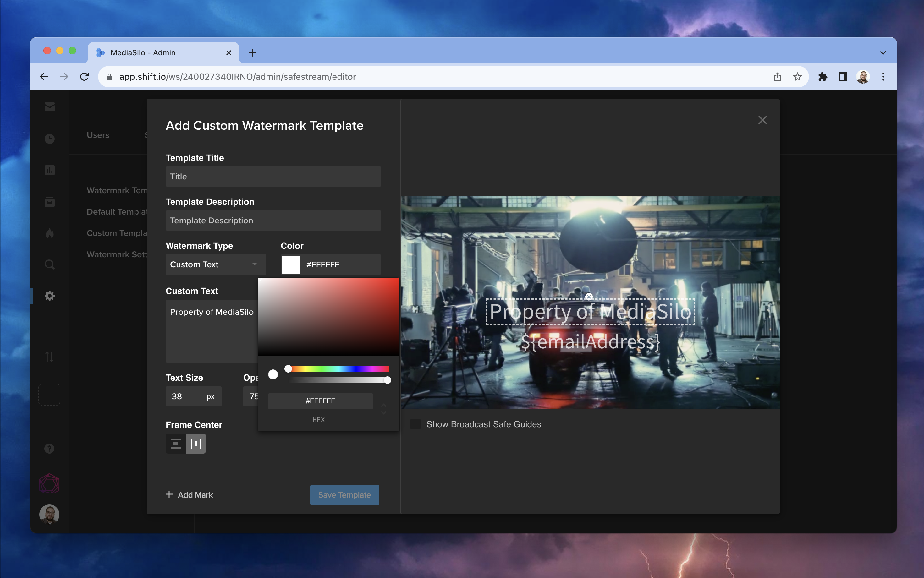Image resolution: width=924 pixels, height=578 pixels.
Task: Click the Save Template button
Action: (344, 495)
